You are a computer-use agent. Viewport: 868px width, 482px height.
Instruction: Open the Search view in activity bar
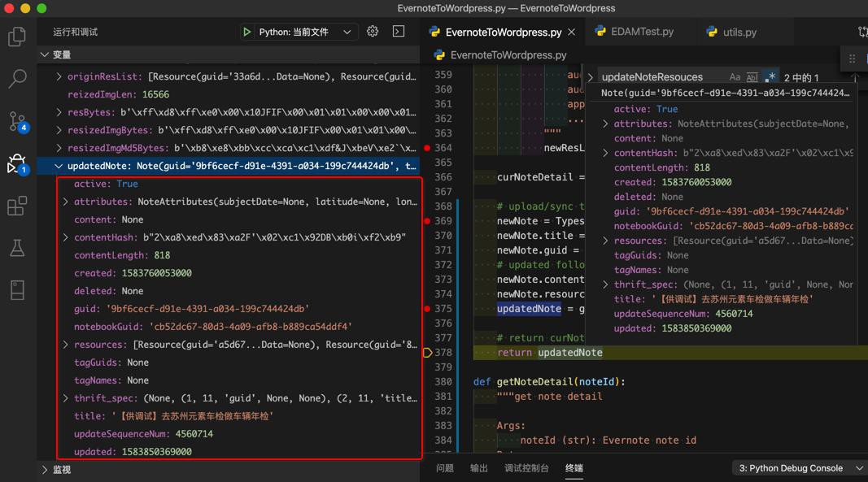pos(17,79)
